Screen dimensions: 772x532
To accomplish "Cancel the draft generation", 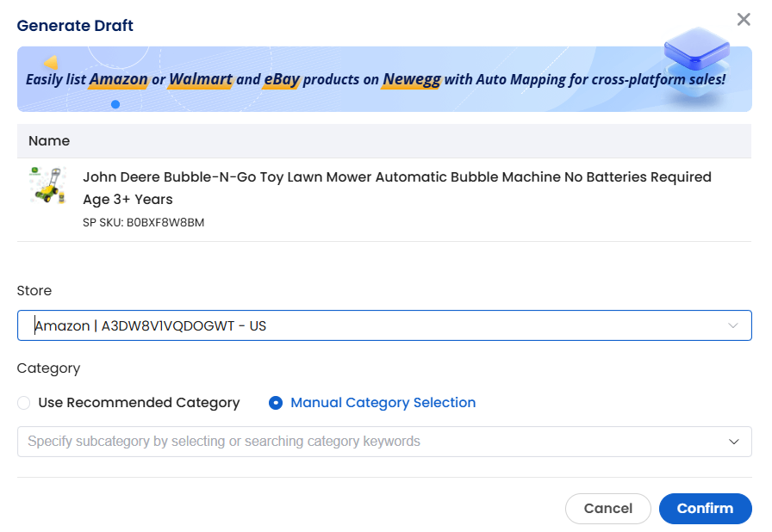I will pos(608,509).
